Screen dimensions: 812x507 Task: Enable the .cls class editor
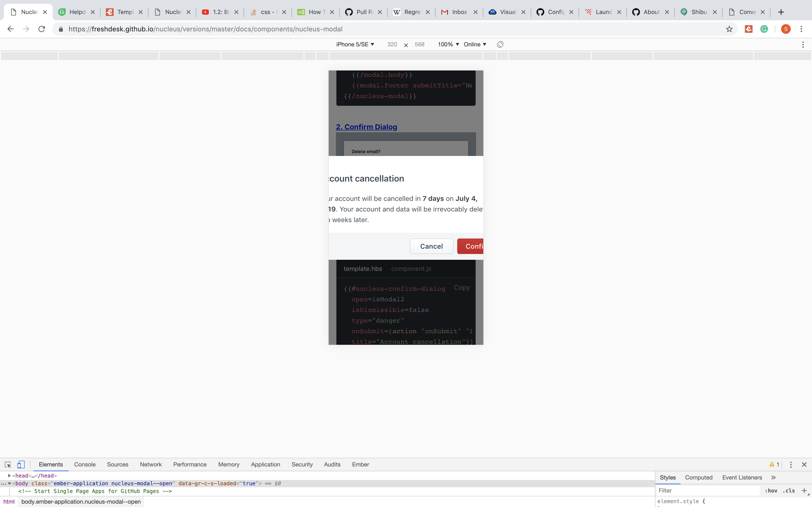(789, 490)
